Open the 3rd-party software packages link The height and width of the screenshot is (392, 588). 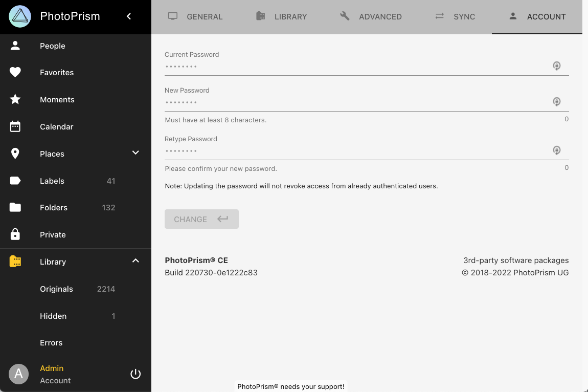click(516, 260)
